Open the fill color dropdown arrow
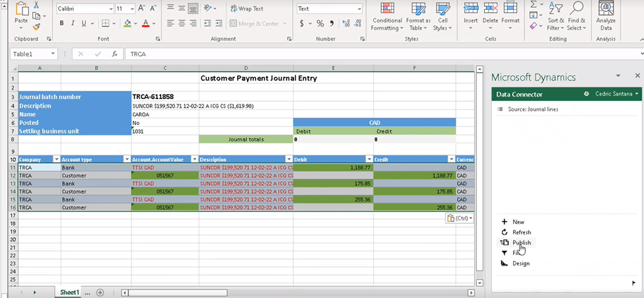This screenshot has width=644, height=298. coord(136,23)
